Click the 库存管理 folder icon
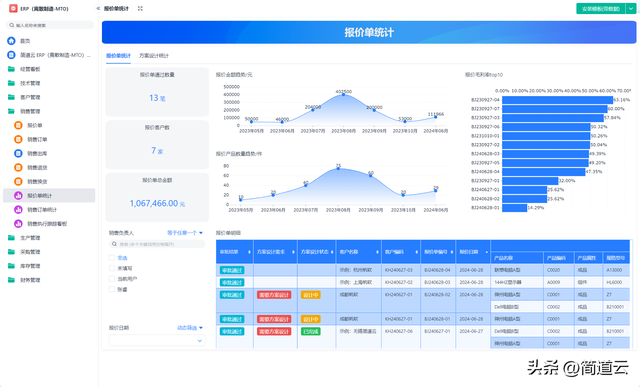This screenshot has height=387, width=640. [11, 266]
